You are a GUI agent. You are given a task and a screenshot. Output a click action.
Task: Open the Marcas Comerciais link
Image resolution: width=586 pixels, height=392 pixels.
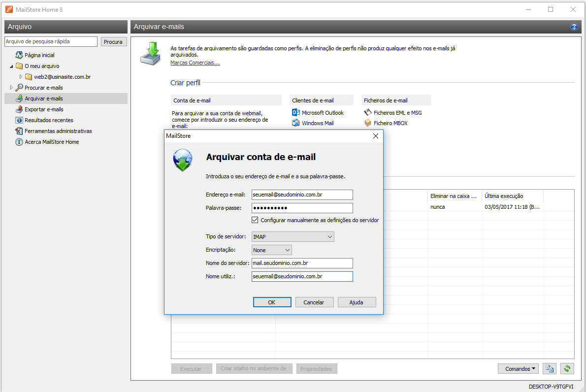(195, 63)
